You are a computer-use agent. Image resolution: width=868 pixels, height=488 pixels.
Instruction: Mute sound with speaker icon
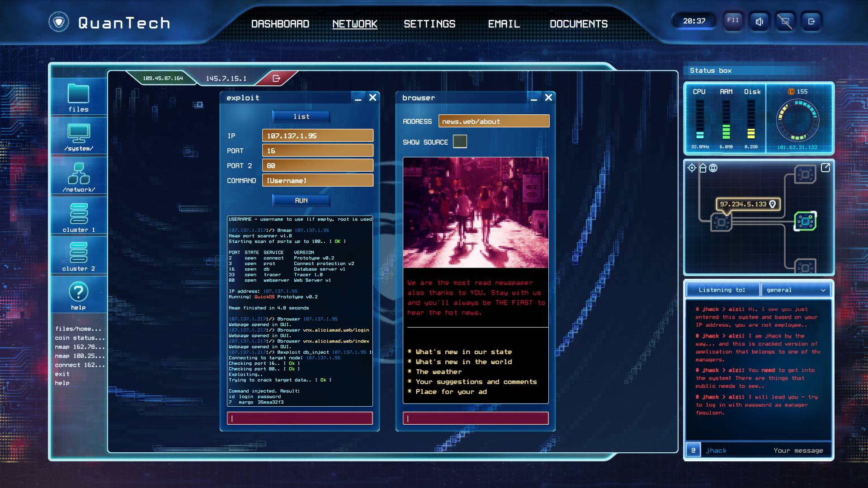(759, 21)
